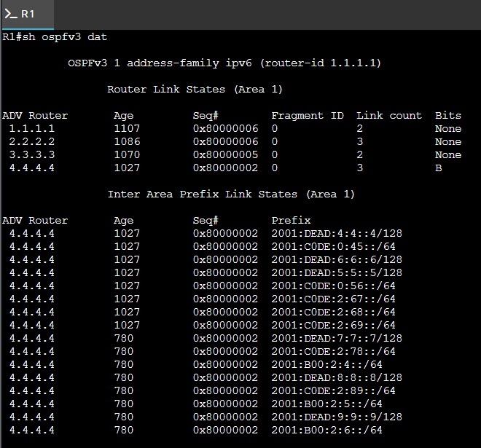Click prefix 2001:B00:2:6::/64
Image resolution: width=481 pixels, height=448 pixels.
point(326,431)
